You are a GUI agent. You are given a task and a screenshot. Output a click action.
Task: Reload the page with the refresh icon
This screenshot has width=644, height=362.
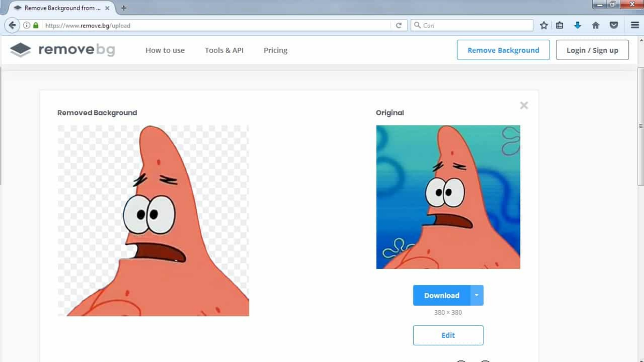click(x=399, y=25)
